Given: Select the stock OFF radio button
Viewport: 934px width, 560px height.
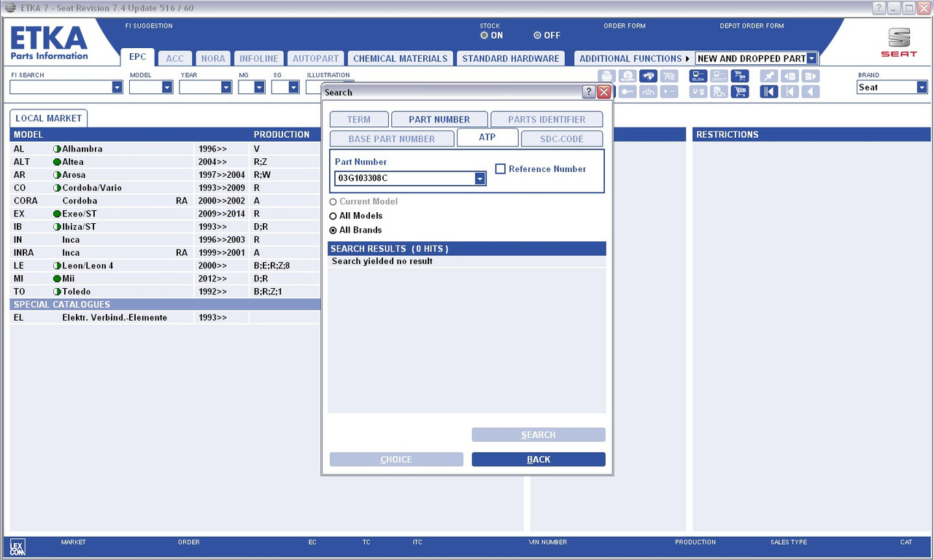Looking at the screenshot, I should pos(537,35).
